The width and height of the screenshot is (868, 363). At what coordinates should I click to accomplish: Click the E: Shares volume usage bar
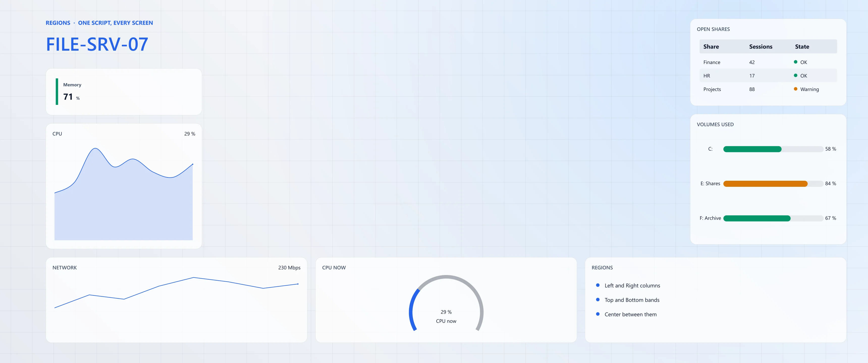pos(773,184)
